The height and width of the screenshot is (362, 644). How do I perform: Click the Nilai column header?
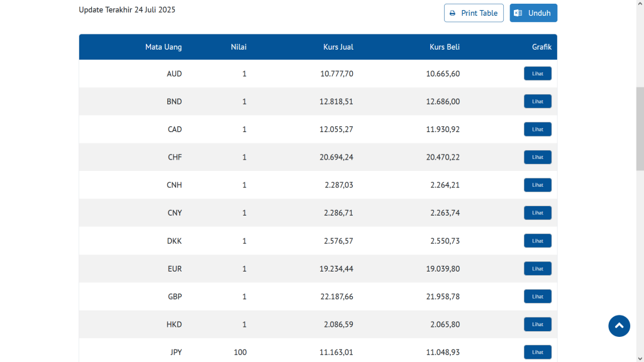click(238, 47)
